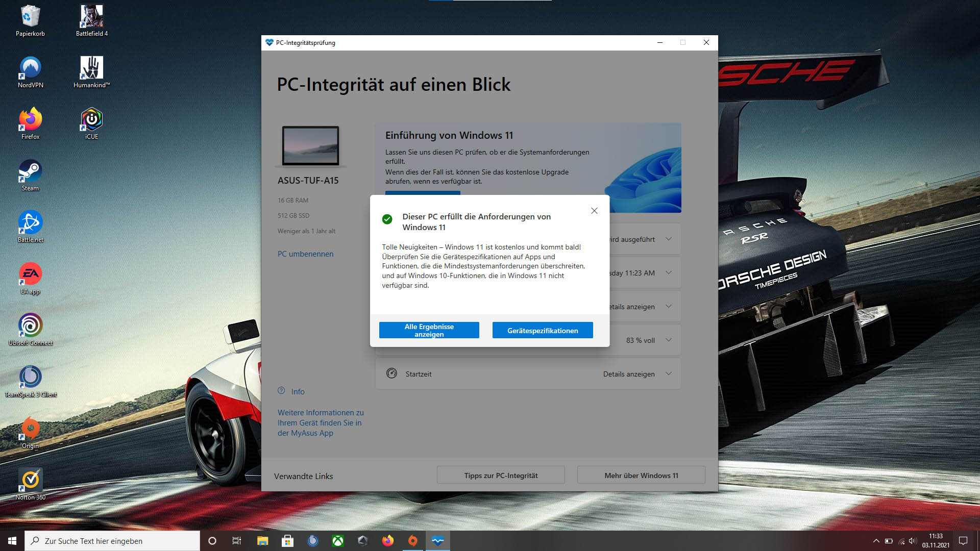Click the green checkmark status icon
Image resolution: width=980 pixels, height=551 pixels.
[387, 219]
